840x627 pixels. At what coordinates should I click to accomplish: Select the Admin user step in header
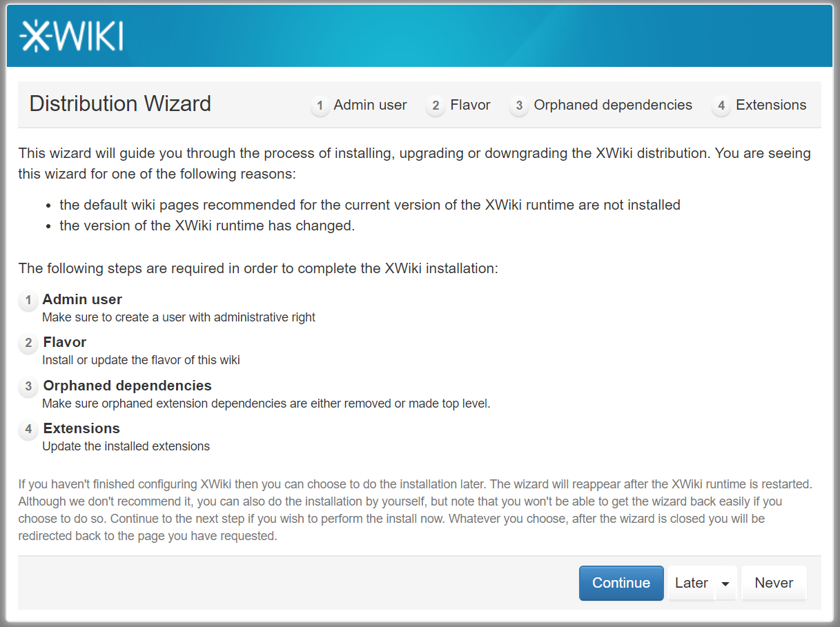[370, 105]
